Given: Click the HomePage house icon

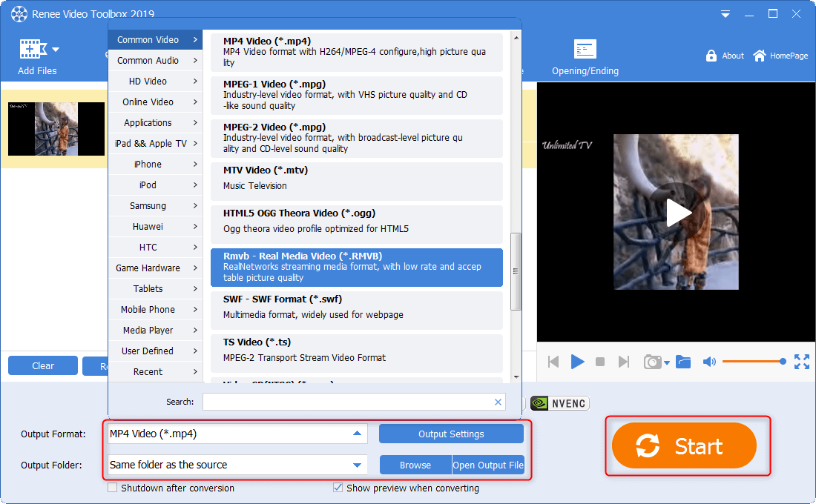Looking at the screenshot, I should 759,56.
